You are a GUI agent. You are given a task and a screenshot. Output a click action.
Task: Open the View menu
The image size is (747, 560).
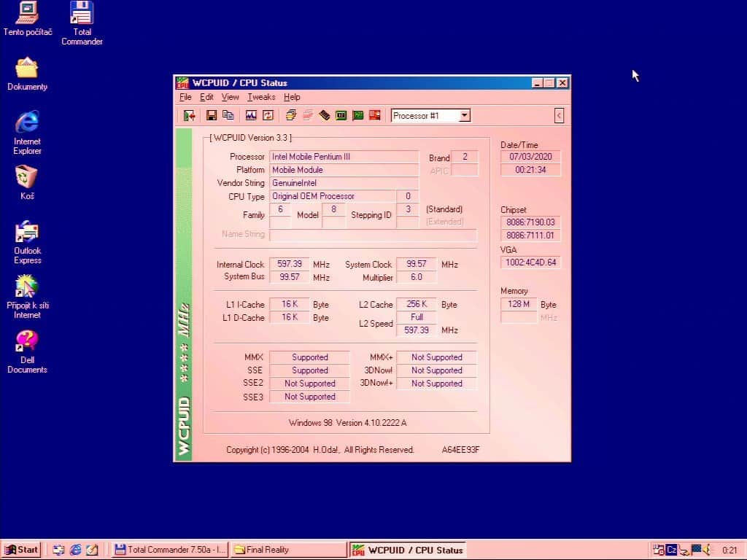[230, 97]
